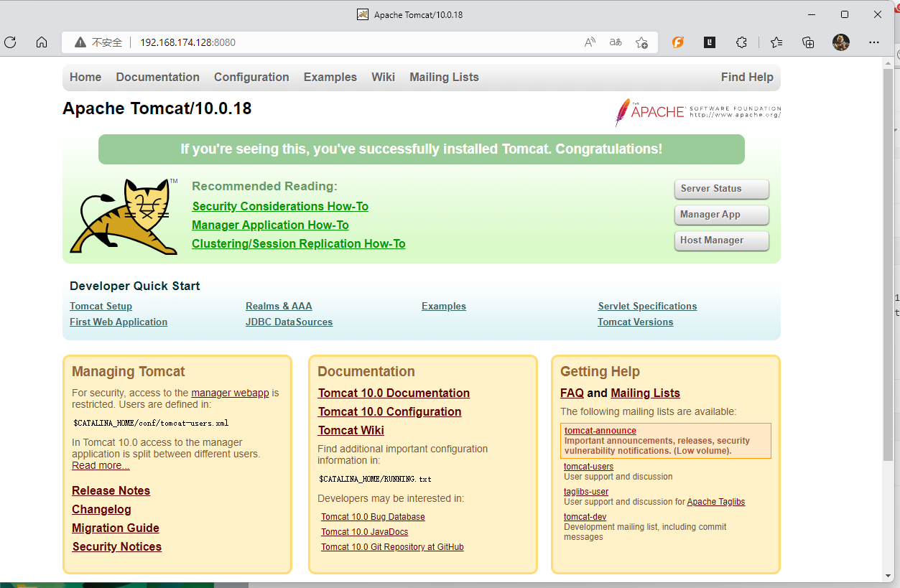Open Tomcat 10.0 Documentation link

(394, 393)
